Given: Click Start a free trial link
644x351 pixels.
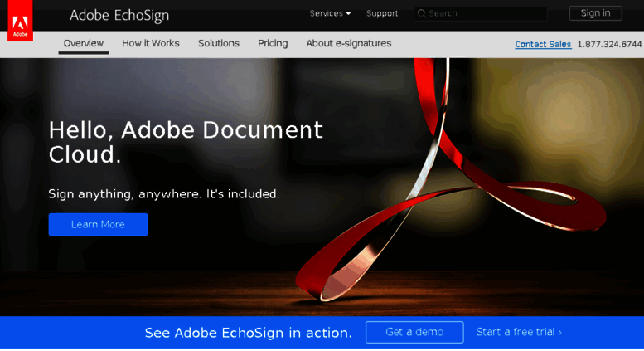Looking at the screenshot, I should [519, 332].
